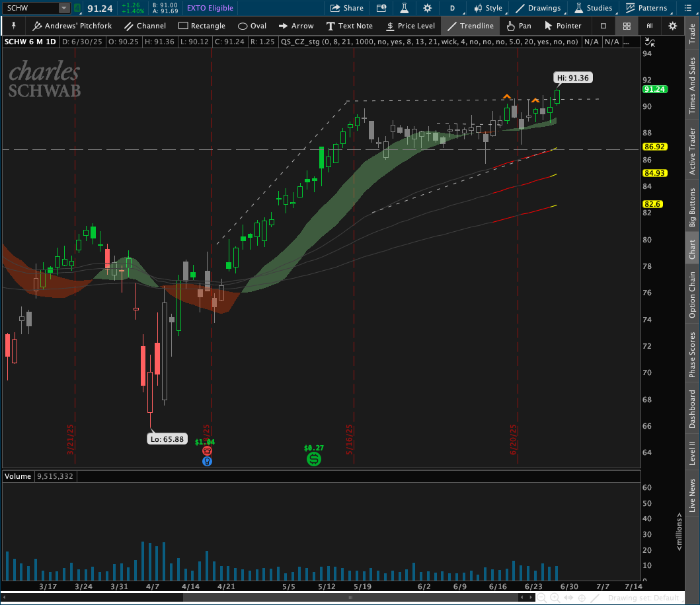700x605 pixels.
Task: Click the QS_CZ_stg study label
Action: tap(430, 42)
